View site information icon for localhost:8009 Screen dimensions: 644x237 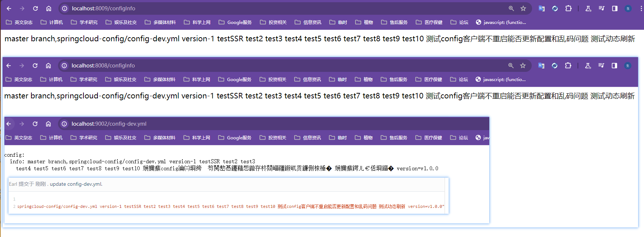65,8
